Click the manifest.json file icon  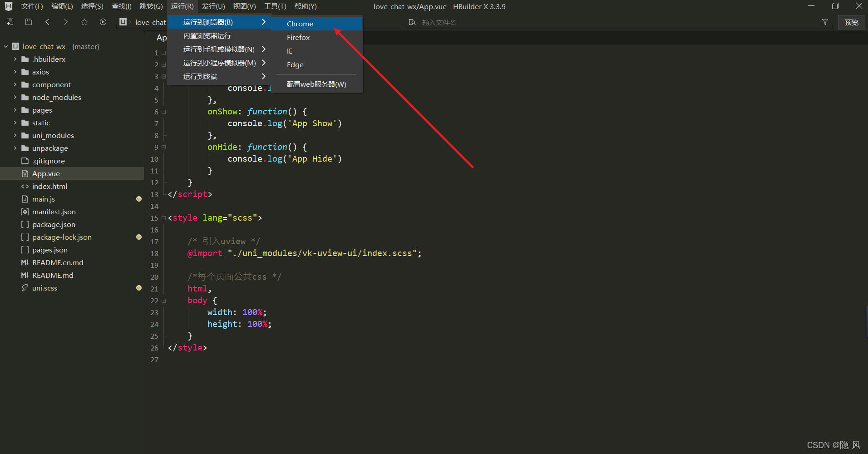25,212
